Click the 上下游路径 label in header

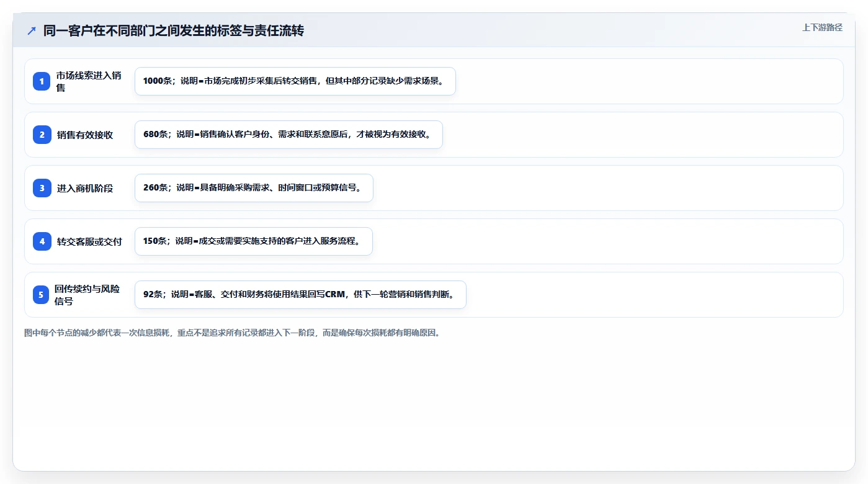click(x=822, y=27)
